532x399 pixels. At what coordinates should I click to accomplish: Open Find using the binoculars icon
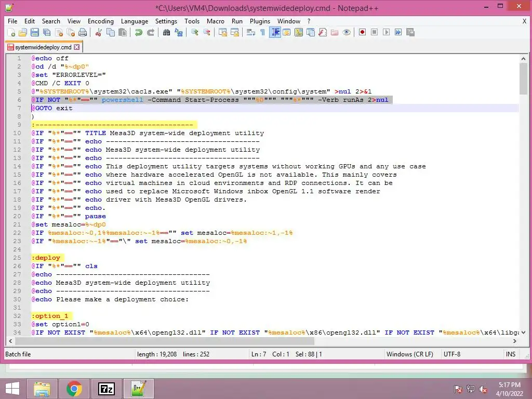tap(166, 32)
